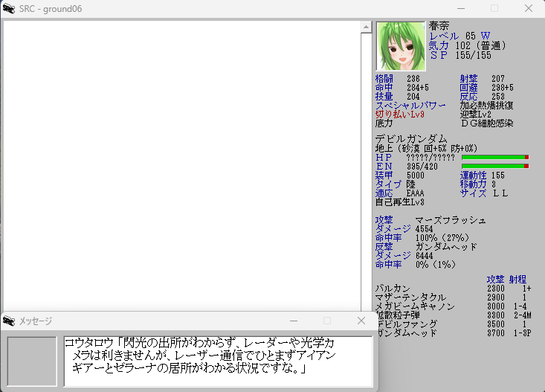Click the 適応 label
Screen dimensions: 545x392
click(384, 193)
